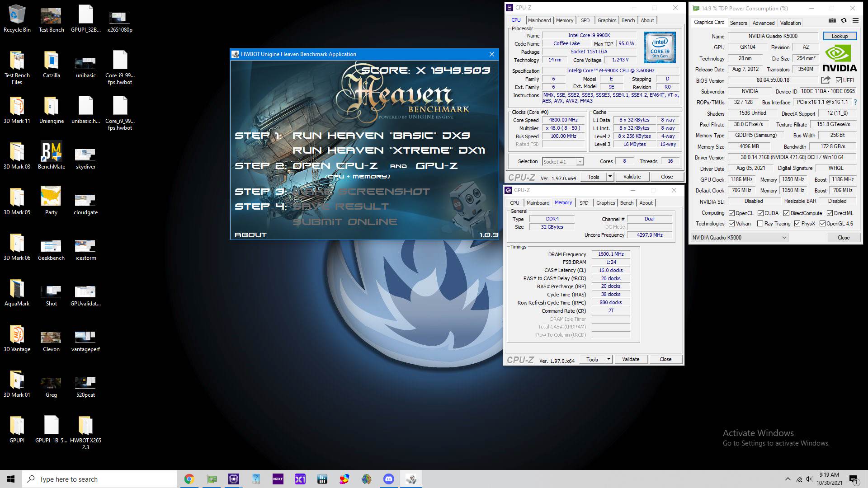Toggle the UEFI checkbox in GPU-Z

point(839,80)
